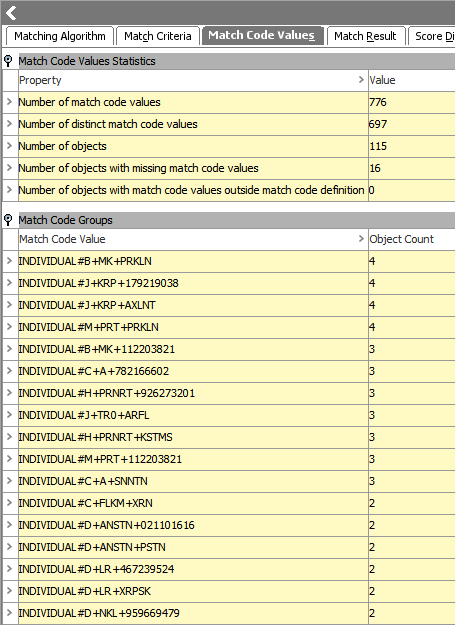Expand row INDIVIDUAL#B+MK+PRKLN
The image size is (455, 625).
coord(10,261)
